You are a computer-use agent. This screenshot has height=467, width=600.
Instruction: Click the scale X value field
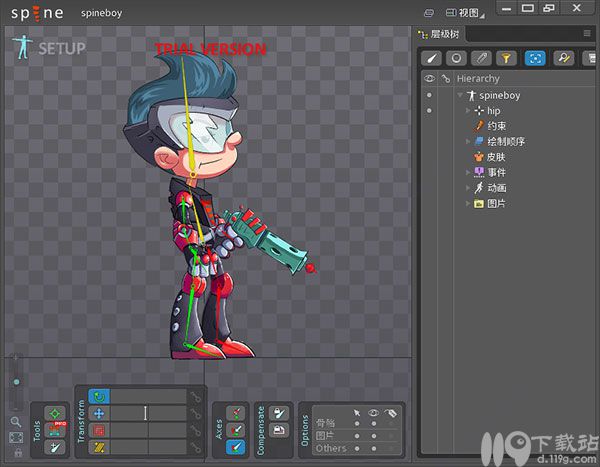(129, 430)
